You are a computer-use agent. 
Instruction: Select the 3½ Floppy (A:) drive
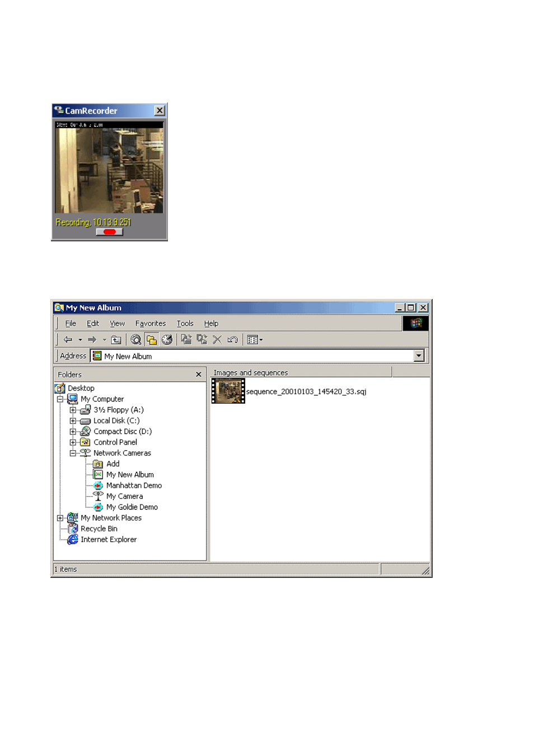click(119, 410)
